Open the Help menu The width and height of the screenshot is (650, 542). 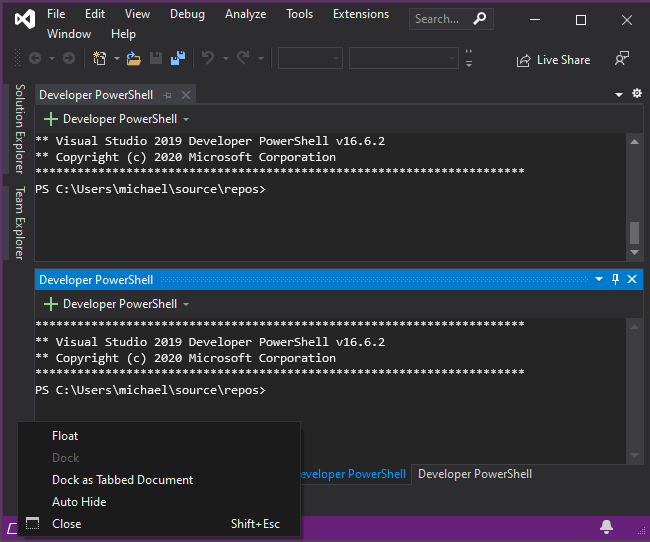tap(123, 34)
